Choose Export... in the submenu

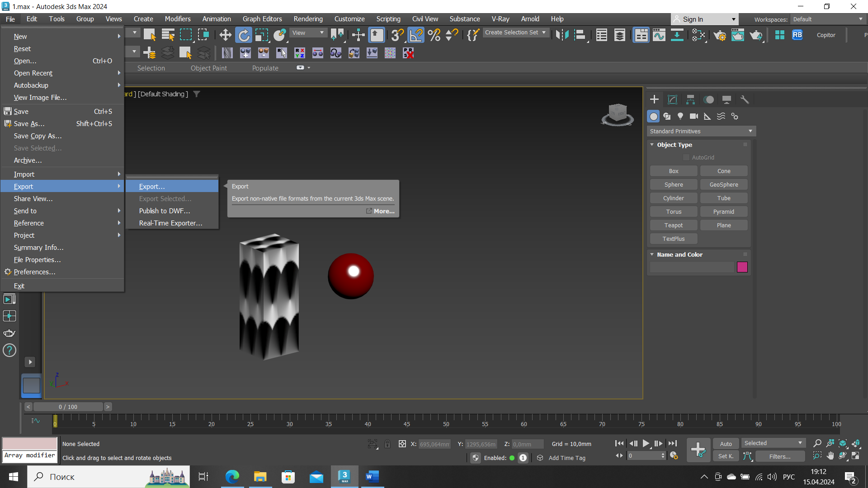[172, 186]
